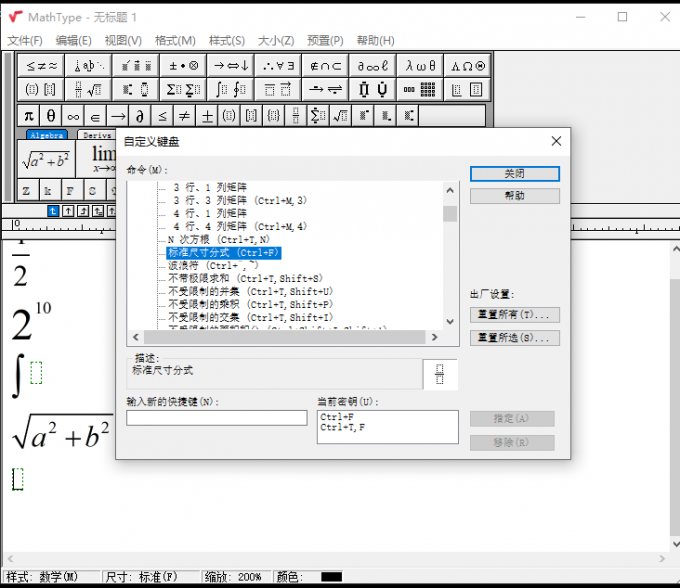Insert element-of symbol from small bar
The image size is (680, 588).
[x=95, y=116]
